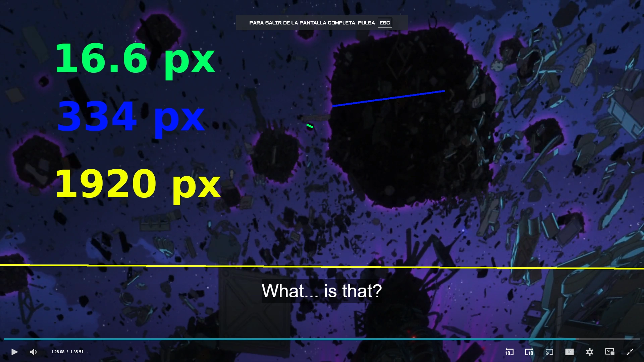The width and height of the screenshot is (644, 362).
Task: Click the fullscreen exit notice text
Action: (312, 23)
